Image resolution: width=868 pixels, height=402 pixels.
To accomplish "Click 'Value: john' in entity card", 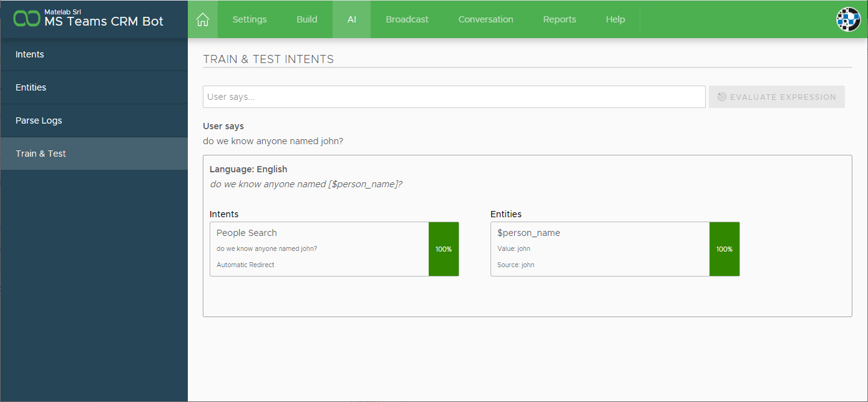I will (514, 248).
